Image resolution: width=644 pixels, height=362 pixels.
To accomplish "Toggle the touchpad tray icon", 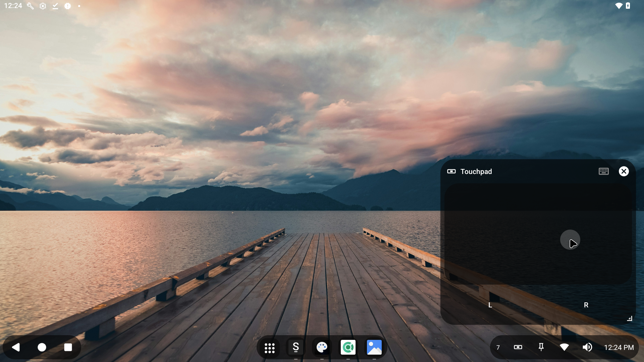I will point(518,347).
